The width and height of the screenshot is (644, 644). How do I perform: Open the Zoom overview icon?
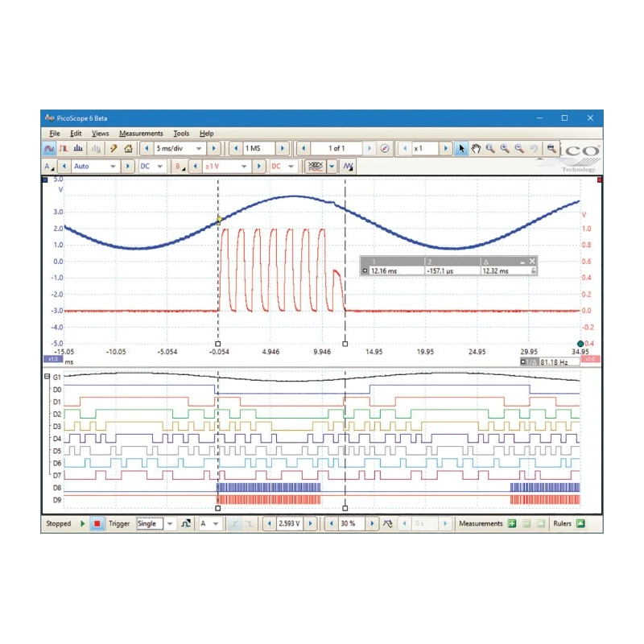[x=551, y=149]
